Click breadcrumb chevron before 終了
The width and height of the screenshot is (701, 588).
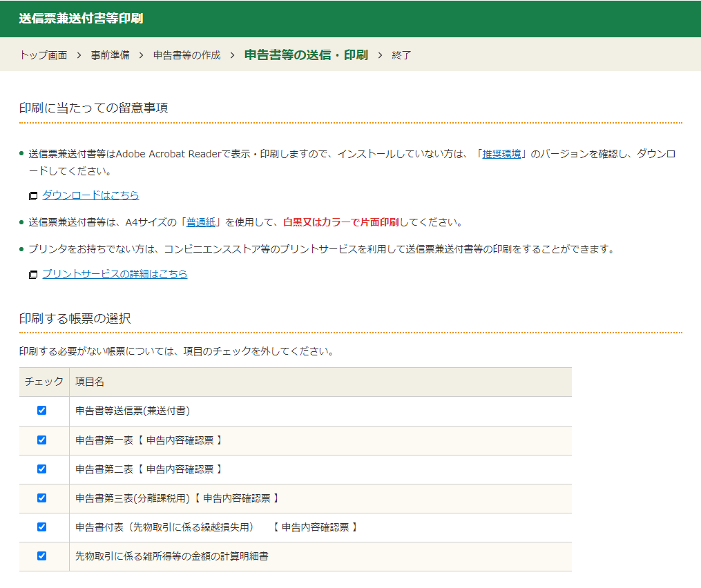(x=380, y=55)
